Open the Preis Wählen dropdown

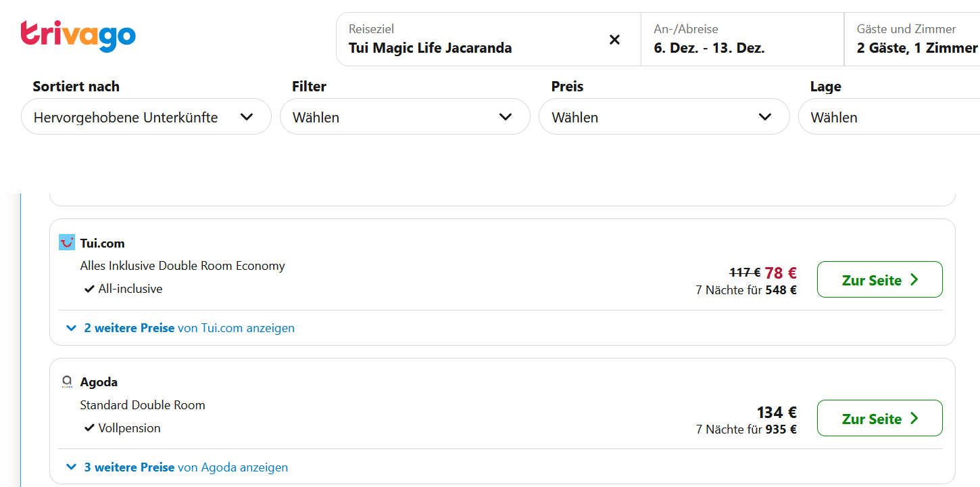tap(664, 117)
